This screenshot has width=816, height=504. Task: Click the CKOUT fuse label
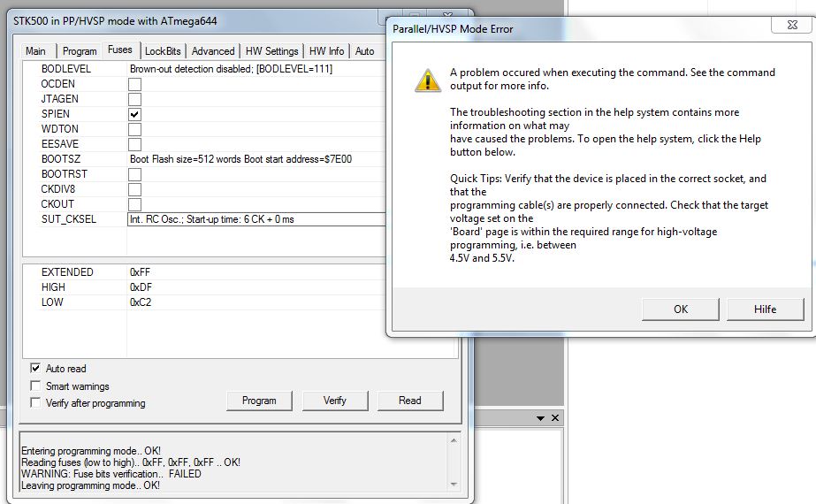(x=57, y=204)
